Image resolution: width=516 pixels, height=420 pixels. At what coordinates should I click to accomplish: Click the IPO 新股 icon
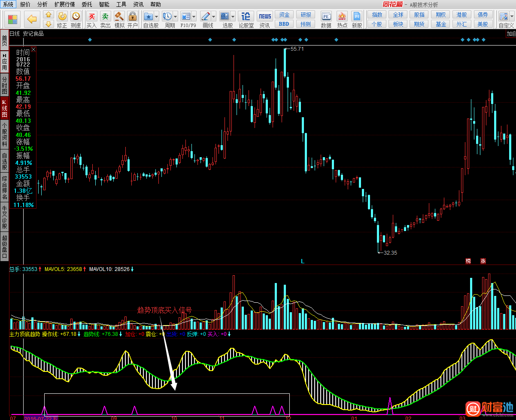coord(357,16)
